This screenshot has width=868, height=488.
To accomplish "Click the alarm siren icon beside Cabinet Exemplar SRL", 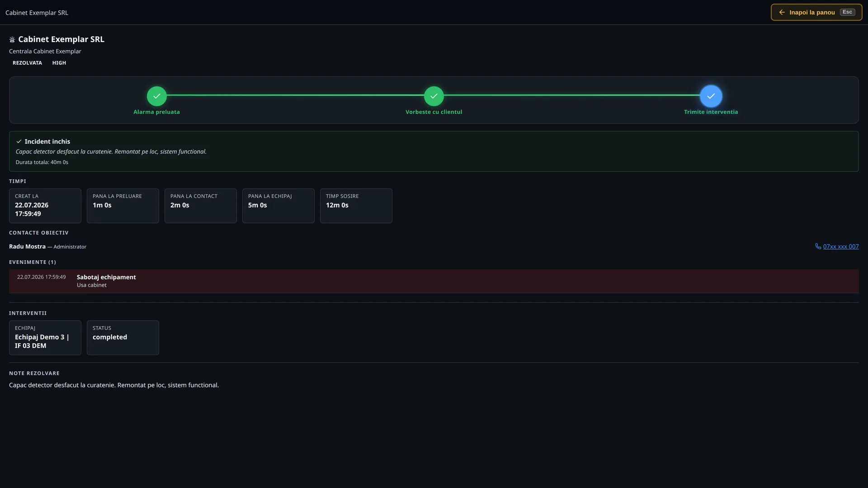I will pyautogui.click(x=12, y=39).
